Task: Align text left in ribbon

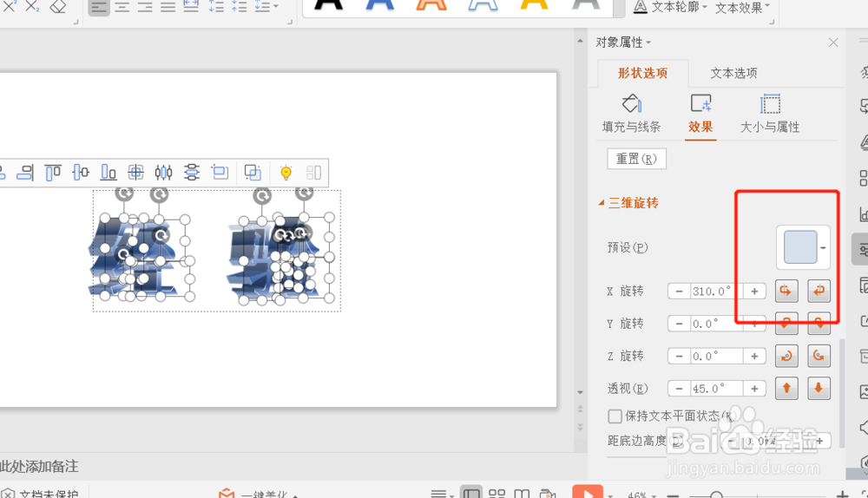Action: pyautogui.click(x=99, y=7)
